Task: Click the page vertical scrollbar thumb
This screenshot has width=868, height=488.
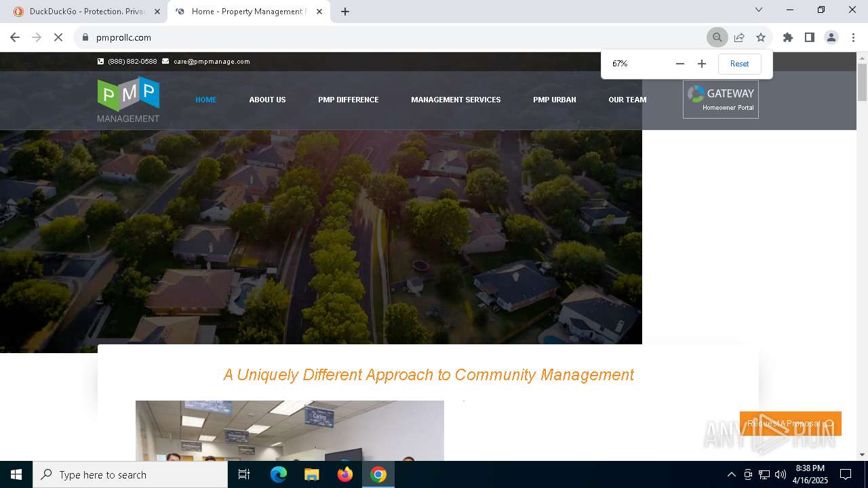Action: coord(862,81)
